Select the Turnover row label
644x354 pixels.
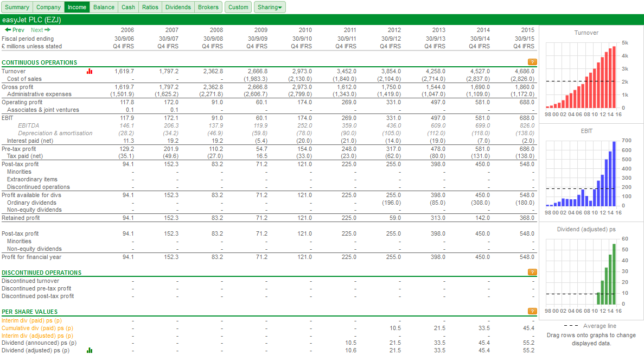tap(14, 72)
